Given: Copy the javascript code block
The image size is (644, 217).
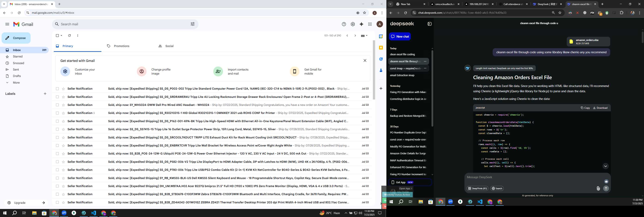Looking at the screenshot, I should pyautogui.click(x=585, y=108).
